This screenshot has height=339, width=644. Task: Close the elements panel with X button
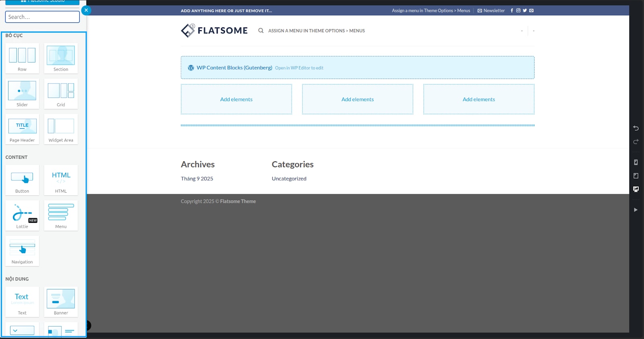point(86,10)
